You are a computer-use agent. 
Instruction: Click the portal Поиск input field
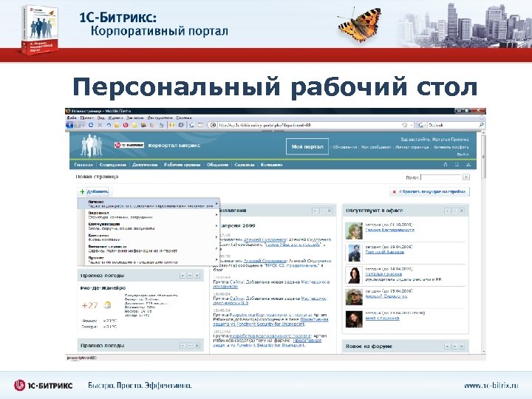441,177
